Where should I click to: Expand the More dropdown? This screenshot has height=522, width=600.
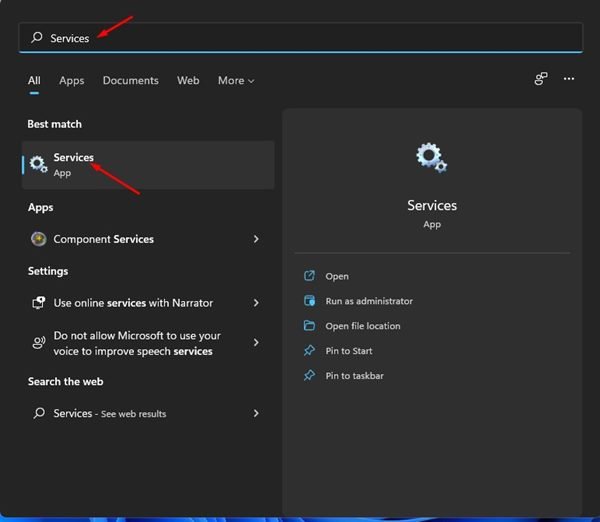click(236, 80)
